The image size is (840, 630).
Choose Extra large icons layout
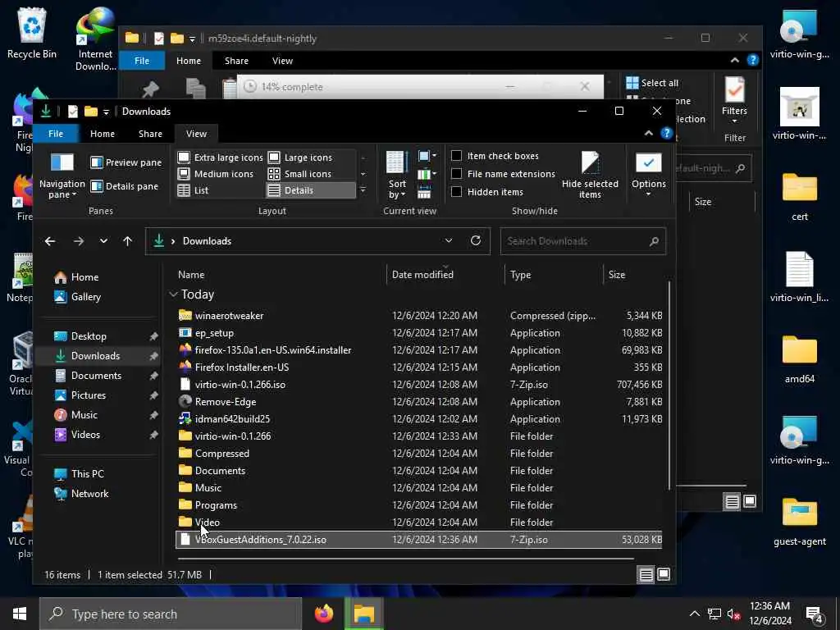coord(220,157)
